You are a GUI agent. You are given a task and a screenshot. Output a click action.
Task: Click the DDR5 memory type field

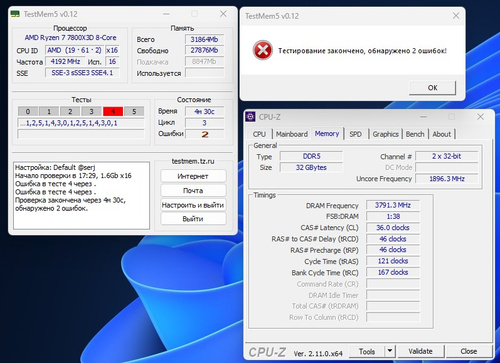[311, 156]
